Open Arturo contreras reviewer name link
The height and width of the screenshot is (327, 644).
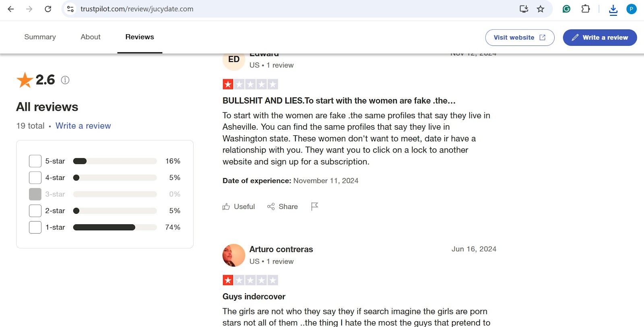(281, 249)
